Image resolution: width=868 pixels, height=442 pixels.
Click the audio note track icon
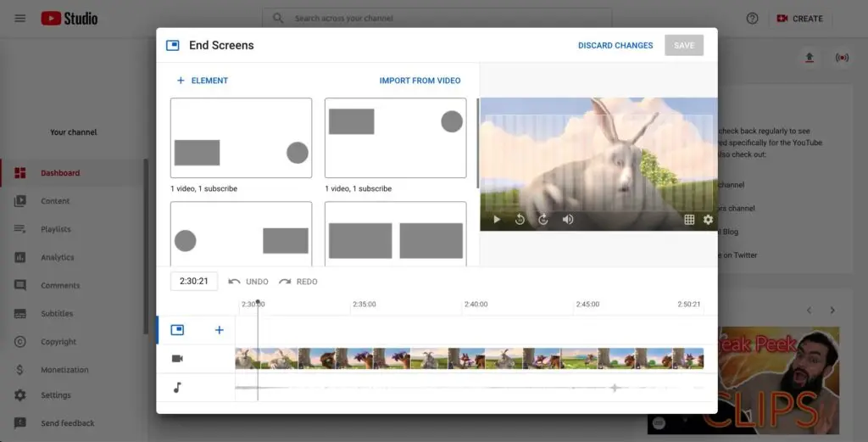tap(177, 387)
